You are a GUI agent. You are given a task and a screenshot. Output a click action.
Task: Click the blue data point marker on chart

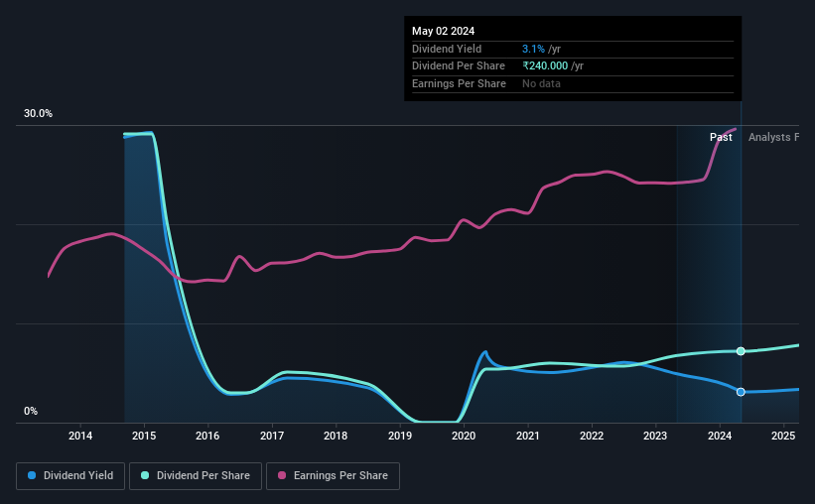click(741, 392)
